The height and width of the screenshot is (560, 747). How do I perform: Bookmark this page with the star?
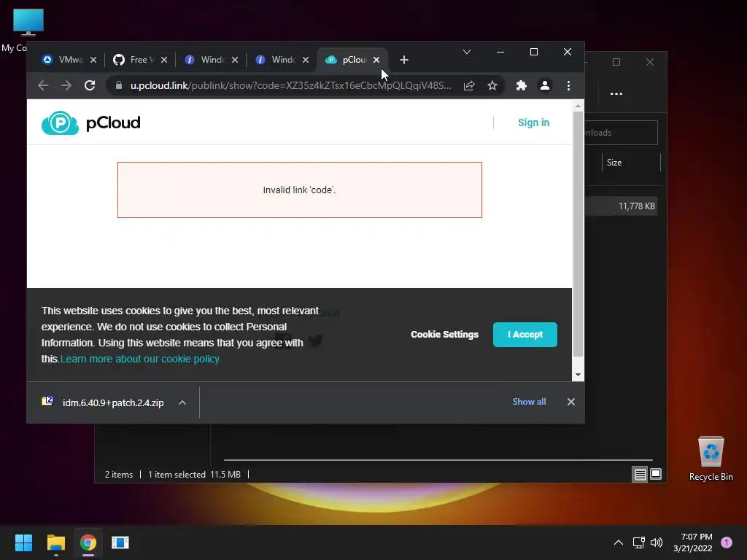coord(492,86)
